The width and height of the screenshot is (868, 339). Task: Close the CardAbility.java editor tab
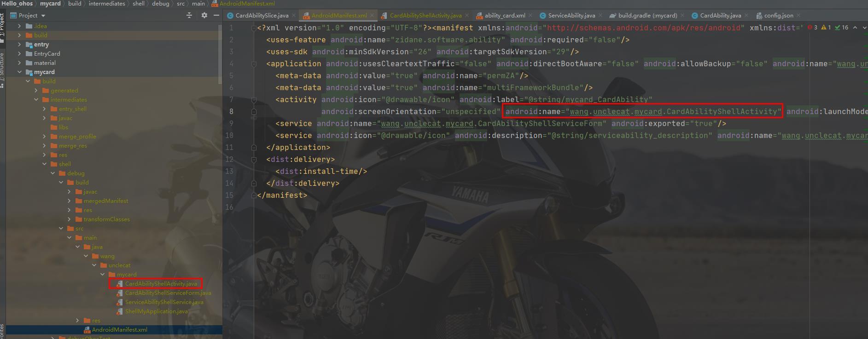pyautogui.click(x=746, y=15)
